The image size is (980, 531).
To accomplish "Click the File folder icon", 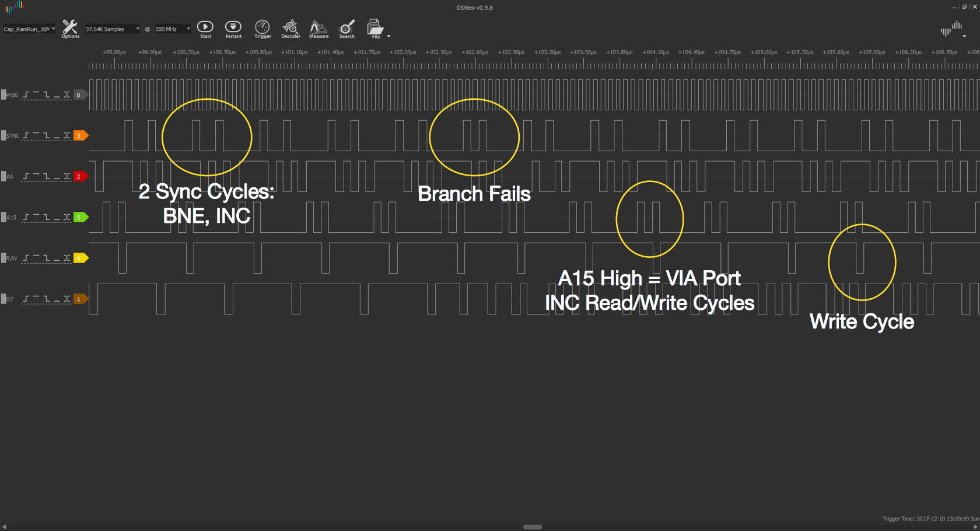I will point(374,28).
